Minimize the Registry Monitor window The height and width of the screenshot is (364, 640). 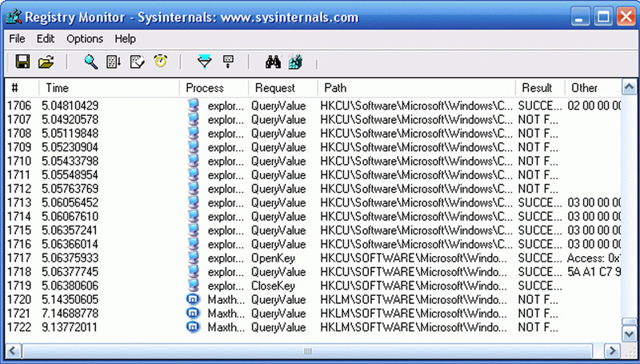tap(581, 17)
